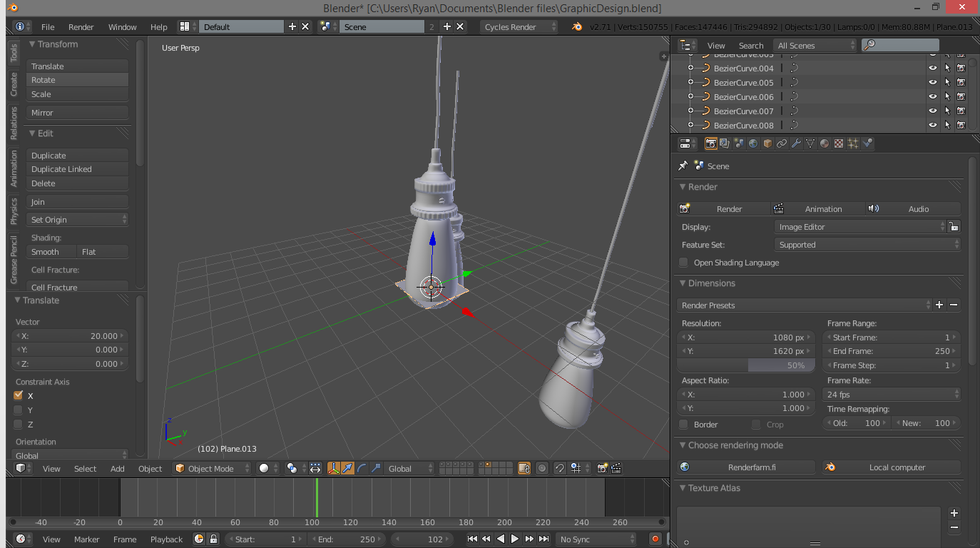The image size is (980, 548).
Task: Toggle the snap magnet icon
Action: pos(560,468)
